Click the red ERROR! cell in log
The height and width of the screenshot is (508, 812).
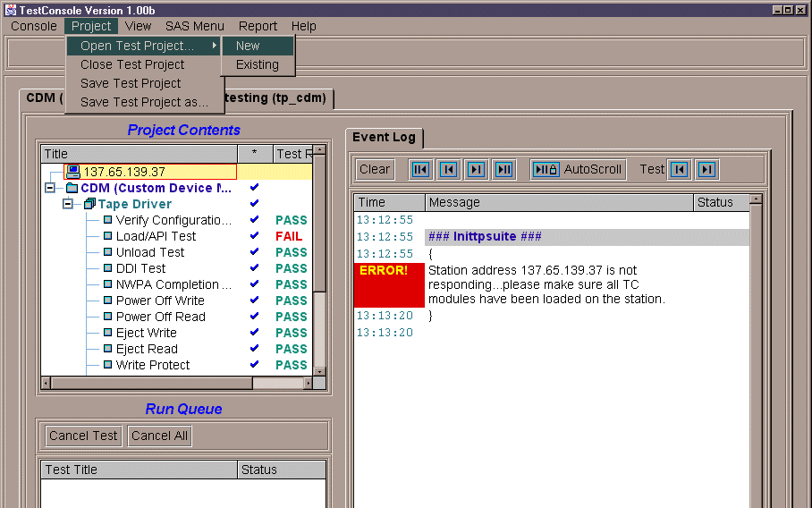[389, 284]
